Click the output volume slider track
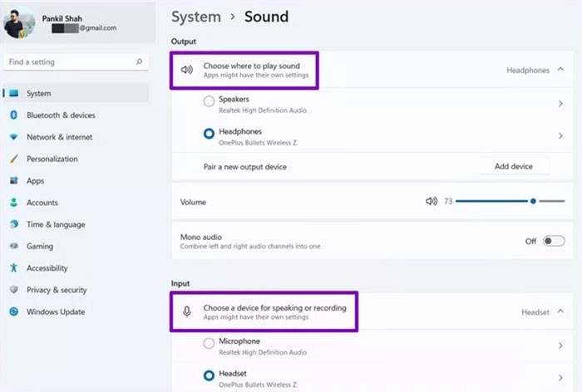 pyautogui.click(x=491, y=201)
